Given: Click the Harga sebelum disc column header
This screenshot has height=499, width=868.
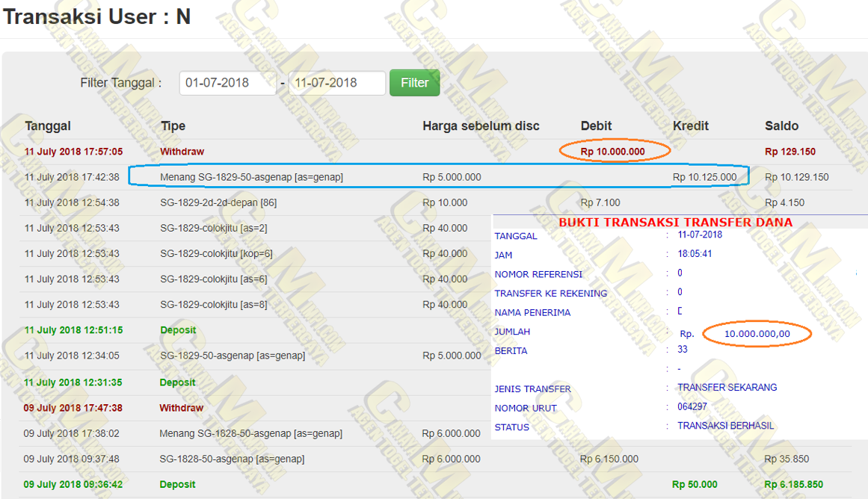Looking at the screenshot, I should tap(481, 125).
